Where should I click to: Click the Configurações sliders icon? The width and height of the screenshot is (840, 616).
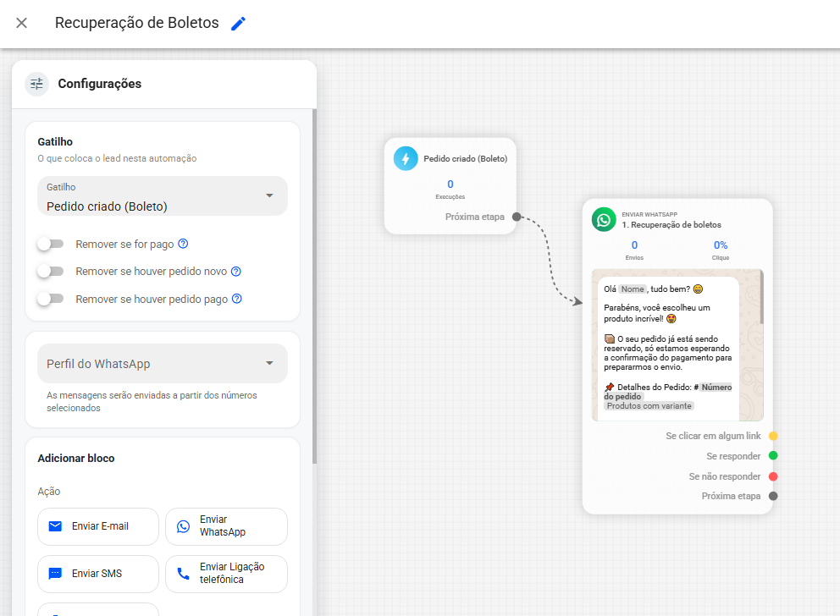[37, 84]
